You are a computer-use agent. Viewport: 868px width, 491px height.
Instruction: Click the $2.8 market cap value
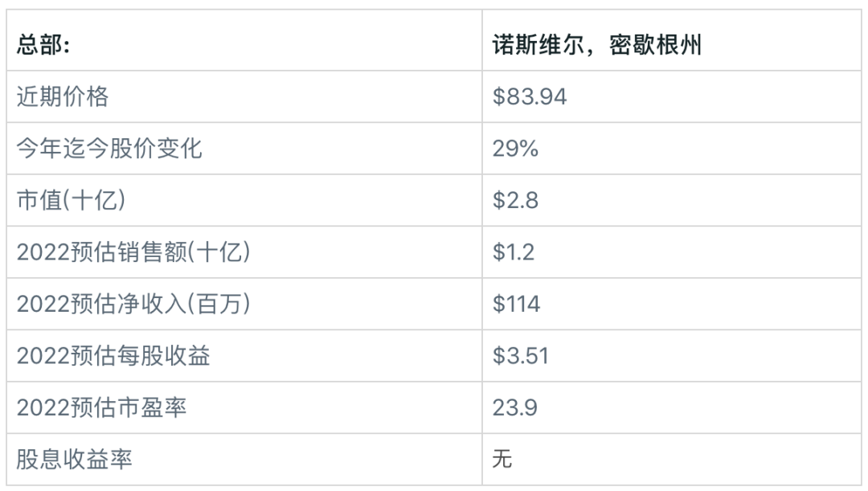(x=515, y=200)
